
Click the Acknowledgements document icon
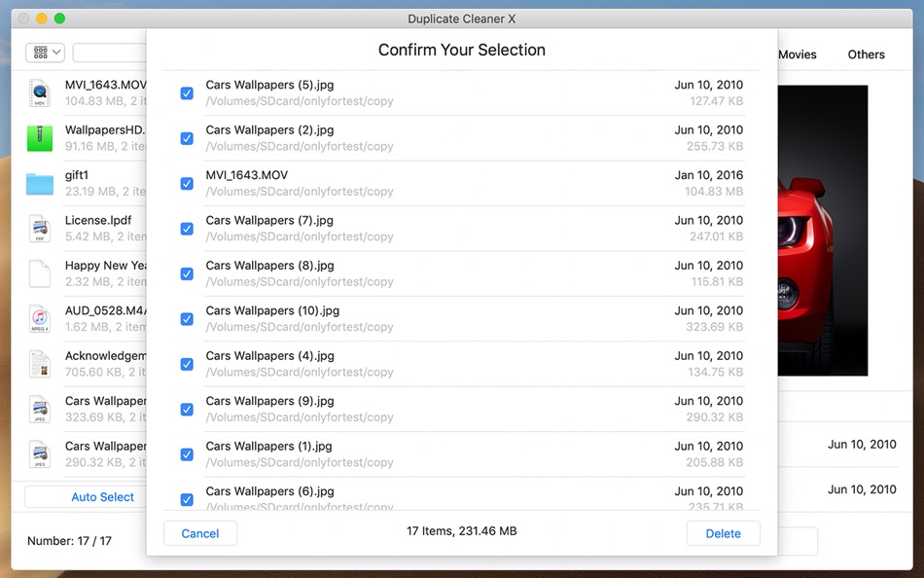pos(40,364)
